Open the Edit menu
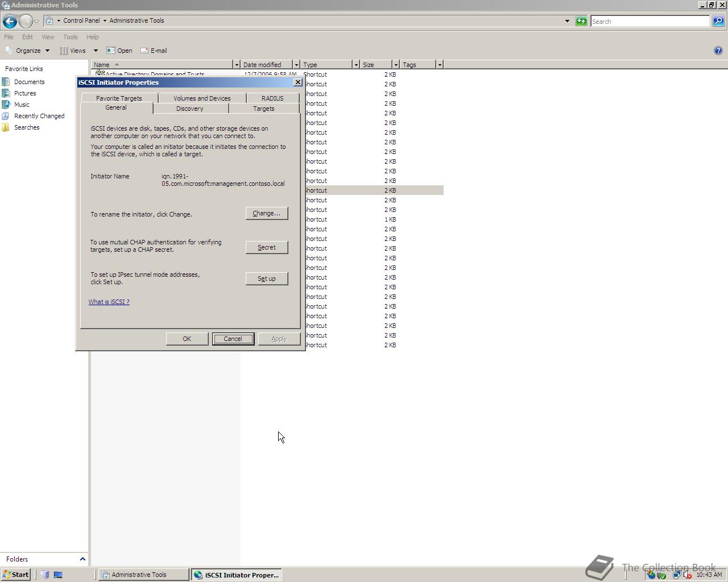The width and height of the screenshot is (728, 582). click(x=27, y=37)
